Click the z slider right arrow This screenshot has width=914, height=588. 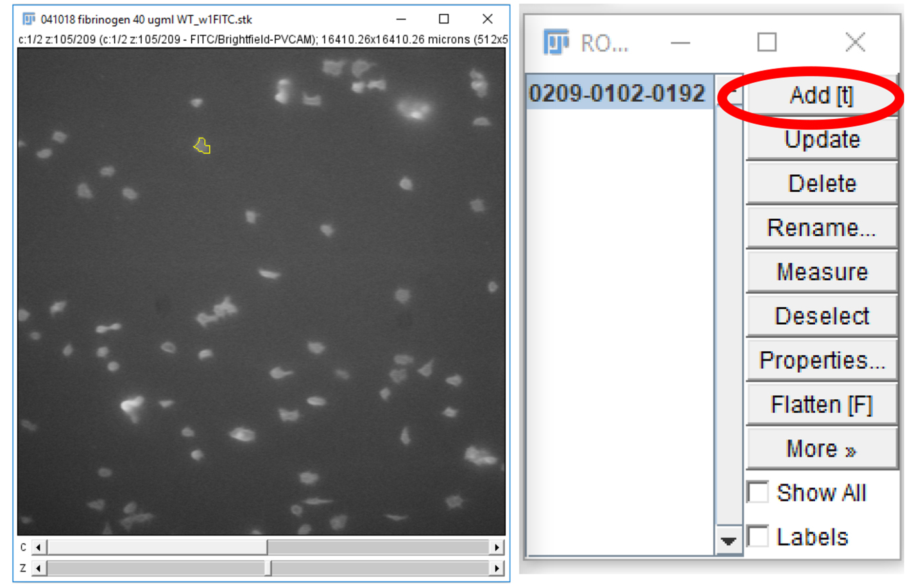point(497,568)
